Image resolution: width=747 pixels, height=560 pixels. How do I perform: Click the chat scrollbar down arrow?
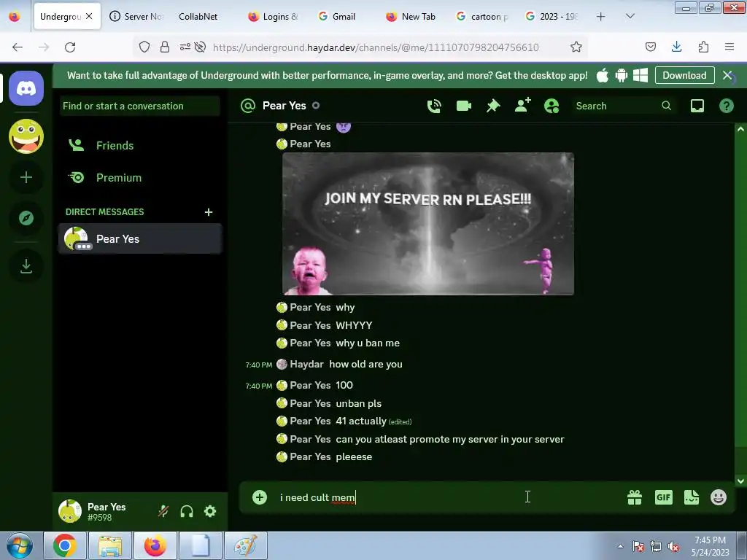coord(740,481)
